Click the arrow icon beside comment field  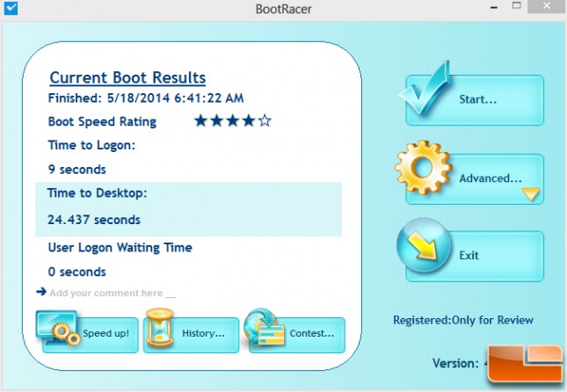click(41, 292)
